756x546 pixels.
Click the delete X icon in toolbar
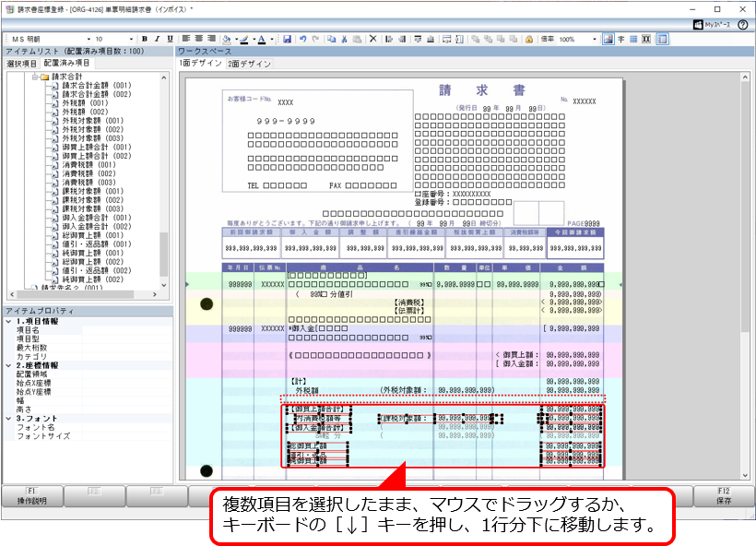pyautogui.click(x=372, y=39)
